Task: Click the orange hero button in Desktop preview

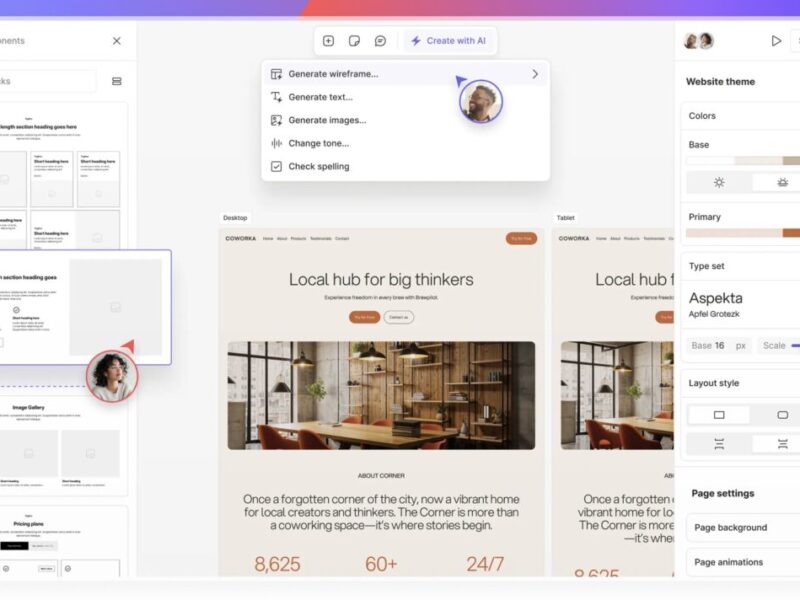Action: click(x=364, y=317)
